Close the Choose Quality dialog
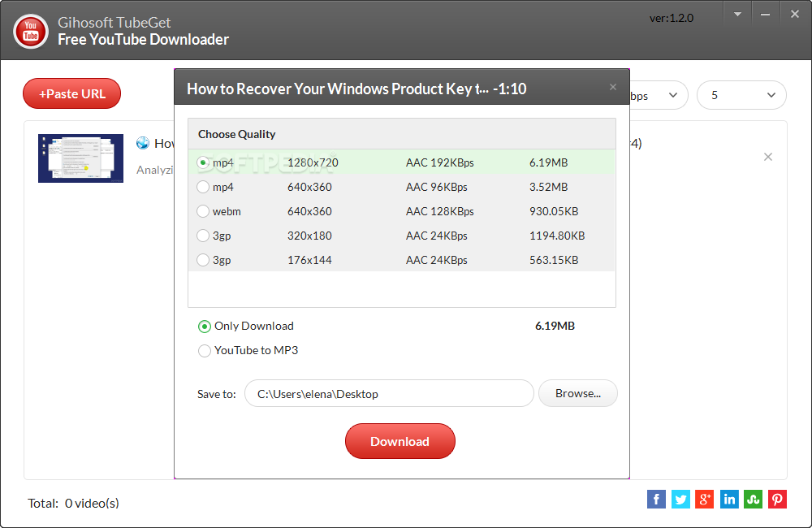This screenshot has width=812, height=528. pos(612,87)
